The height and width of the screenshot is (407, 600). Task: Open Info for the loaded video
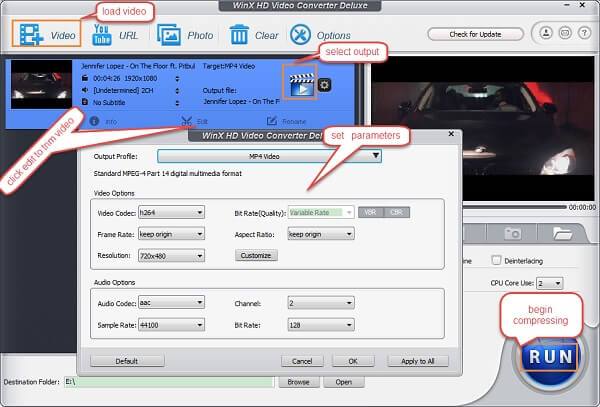coord(103,121)
